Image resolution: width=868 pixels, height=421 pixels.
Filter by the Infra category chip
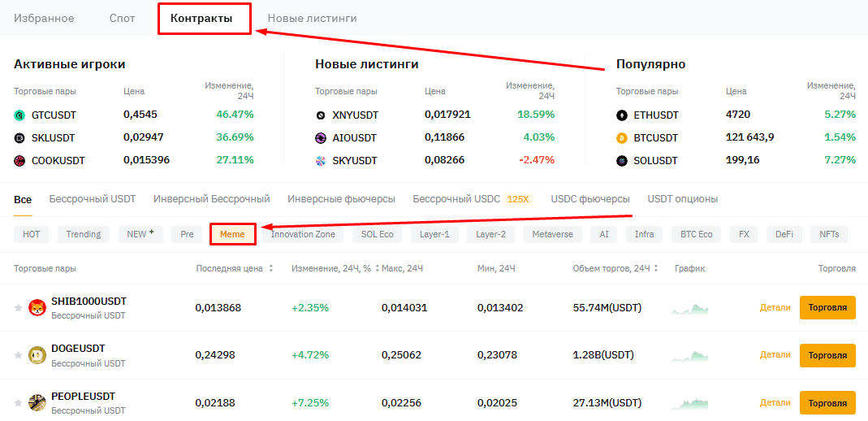(645, 234)
